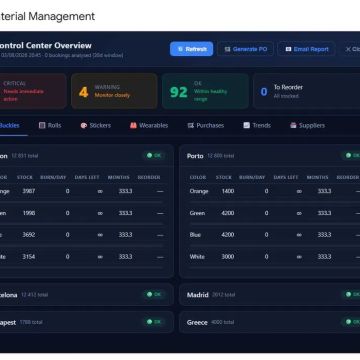
Task: Open the Suppliers tab
Action: click(307, 125)
